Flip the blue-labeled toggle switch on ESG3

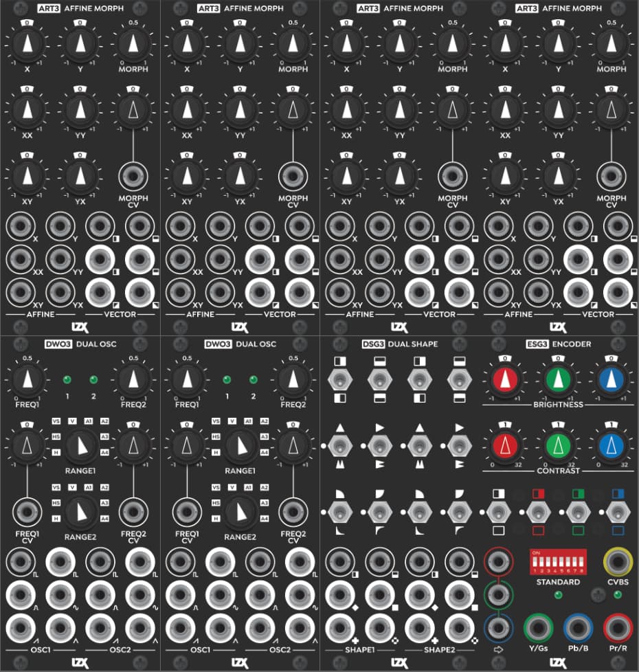point(618,512)
